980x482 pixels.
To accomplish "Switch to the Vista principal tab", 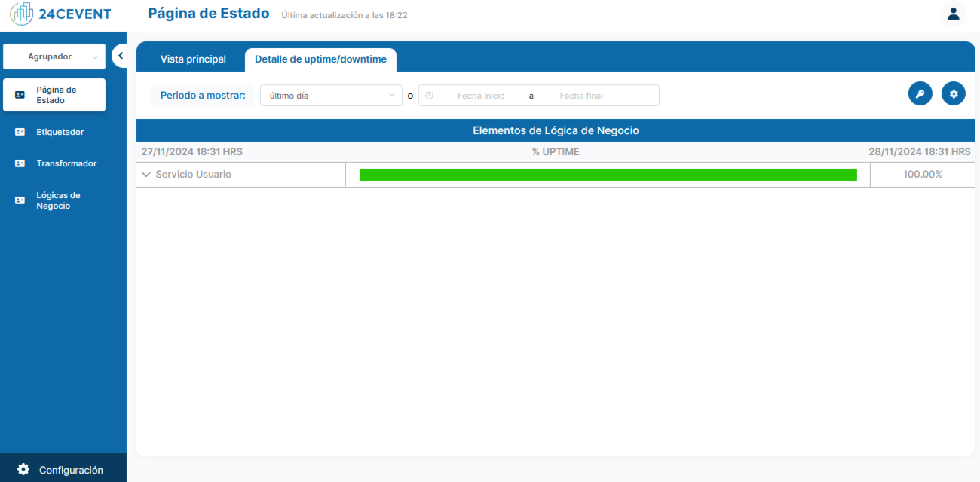I will click(193, 59).
